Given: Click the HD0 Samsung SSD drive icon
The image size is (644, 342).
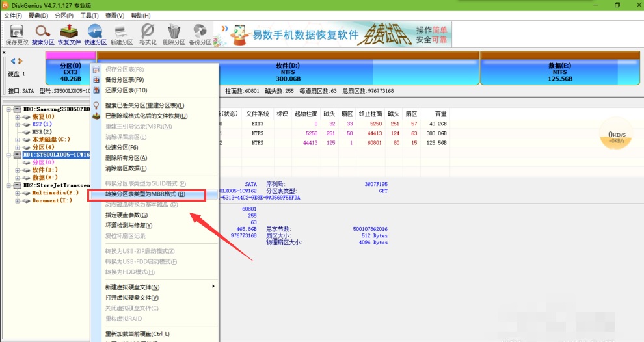Looking at the screenshot, I should 18,109.
